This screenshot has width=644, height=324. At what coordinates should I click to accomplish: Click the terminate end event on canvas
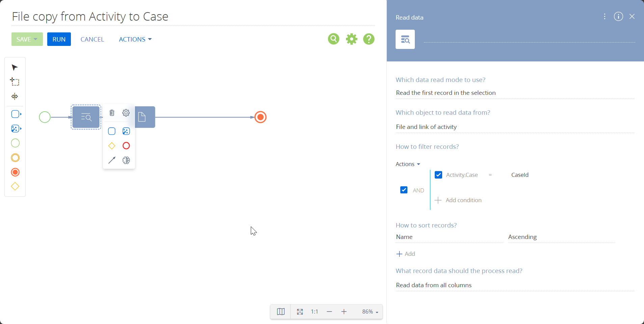click(260, 117)
